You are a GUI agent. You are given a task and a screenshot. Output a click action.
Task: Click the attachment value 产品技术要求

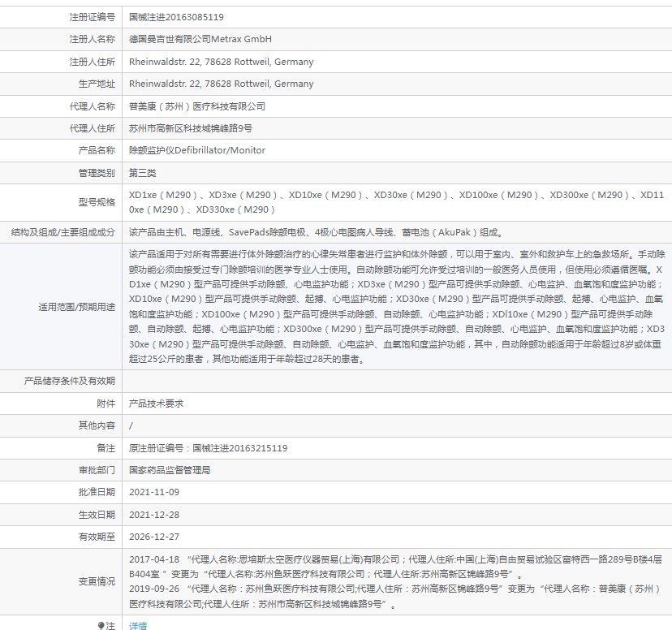point(157,403)
